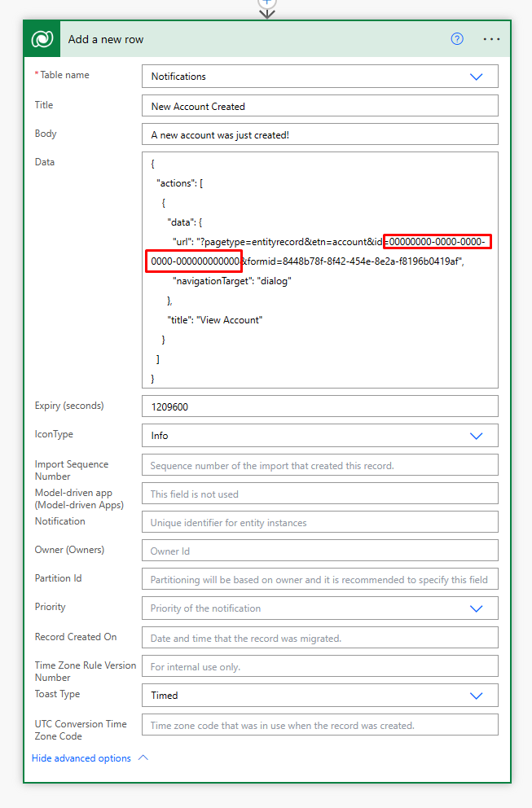Screen dimensions: 532x808
Task: Click the Owner (Owners) label
Action: [69, 550]
